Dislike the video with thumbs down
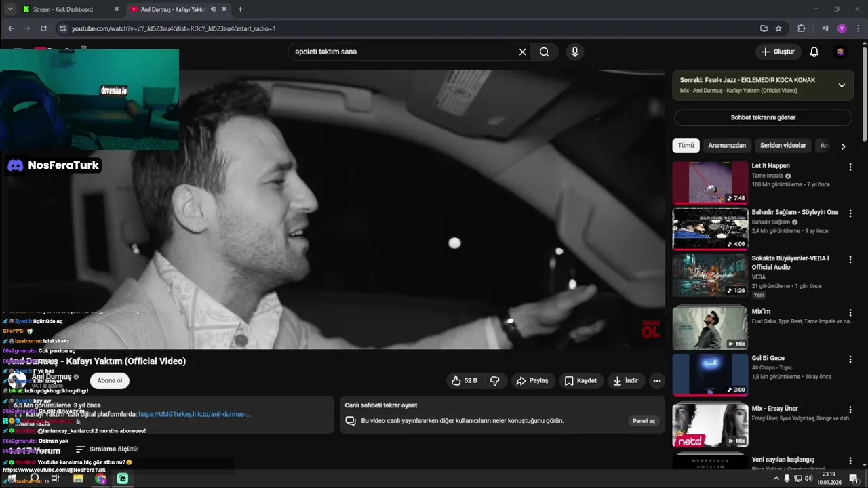Image resolution: width=868 pixels, height=488 pixels. pyautogui.click(x=495, y=381)
